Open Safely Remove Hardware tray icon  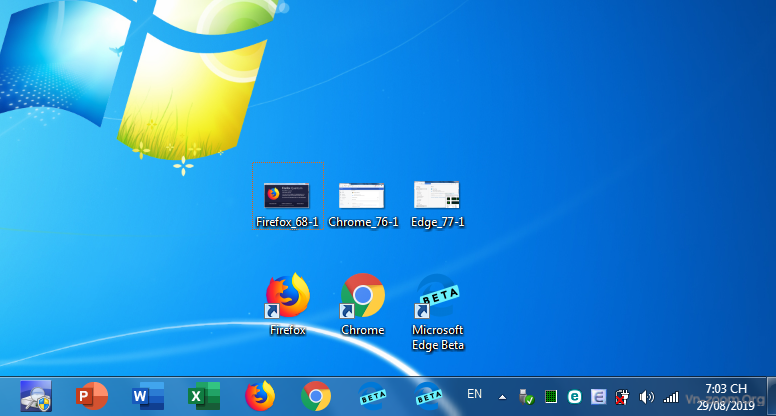(526, 397)
